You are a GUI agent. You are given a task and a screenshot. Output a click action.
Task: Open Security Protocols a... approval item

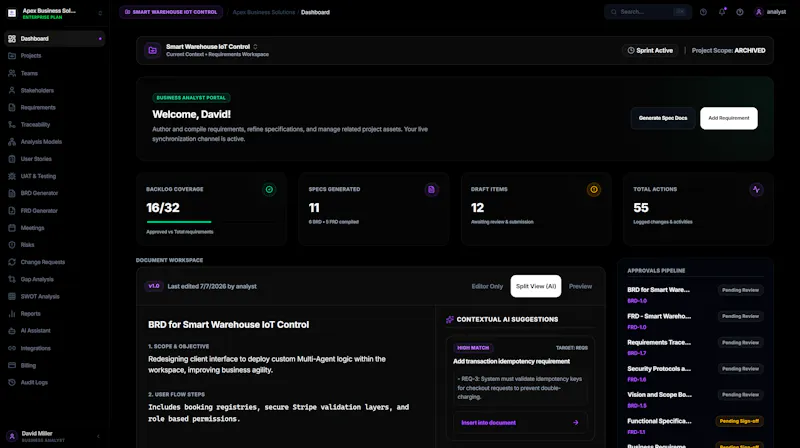click(x=695, y=373)
